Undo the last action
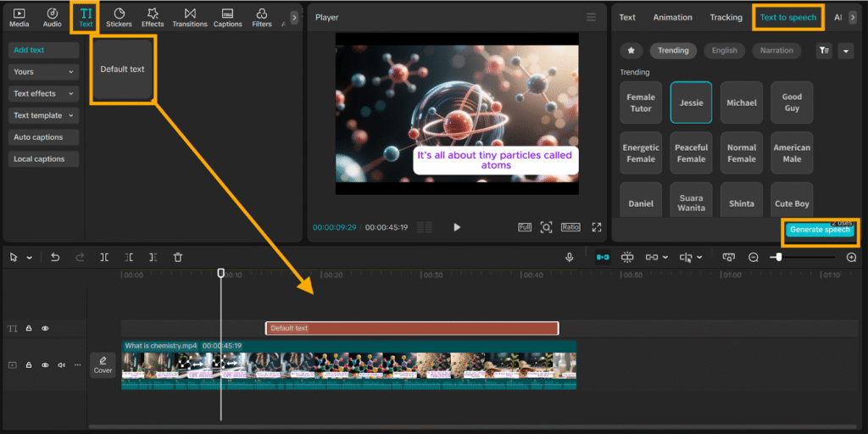 pyautogui.click(x=55, y=257)
